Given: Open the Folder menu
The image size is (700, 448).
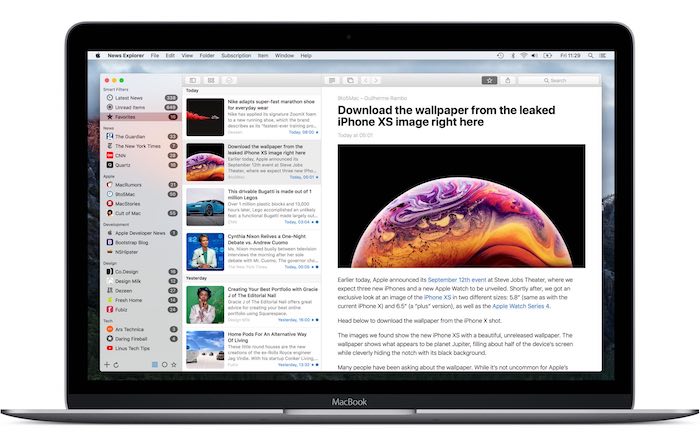Looking at the screenshot, I should click(x=207, y=56).
